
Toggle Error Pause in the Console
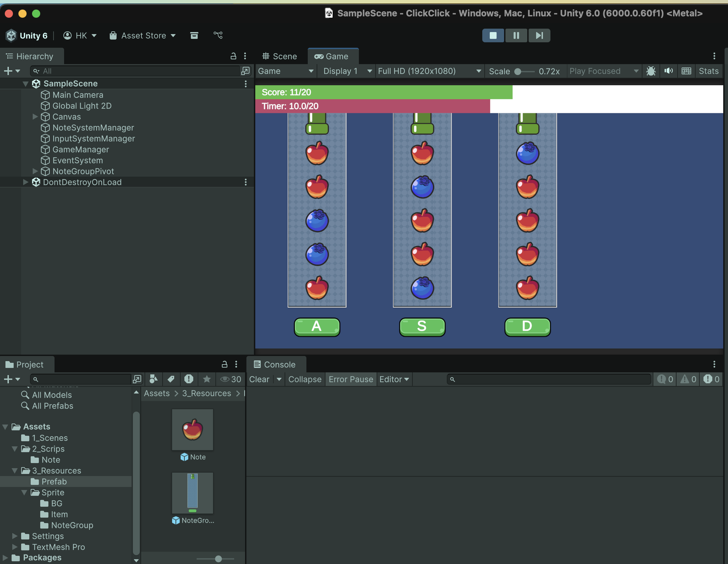coord(351,379)
